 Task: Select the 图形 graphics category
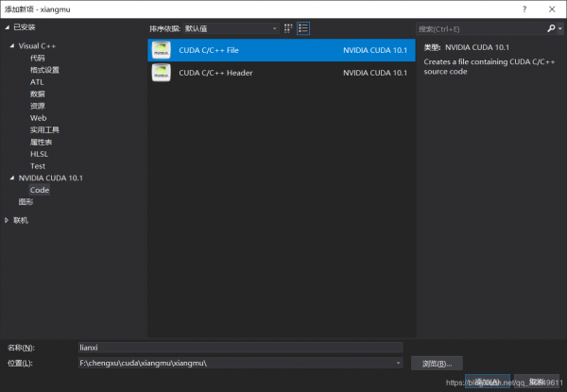tap(26, 202)
